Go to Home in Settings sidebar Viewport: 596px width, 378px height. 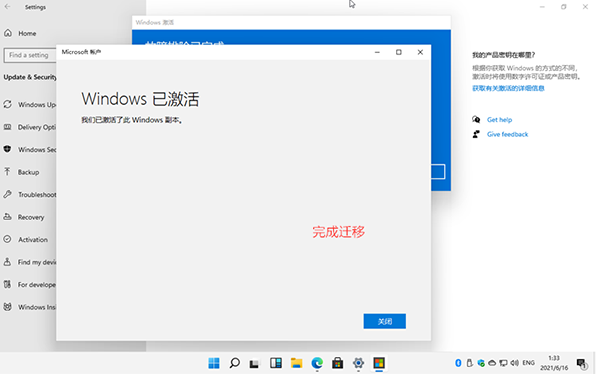[x=27, y=33]
